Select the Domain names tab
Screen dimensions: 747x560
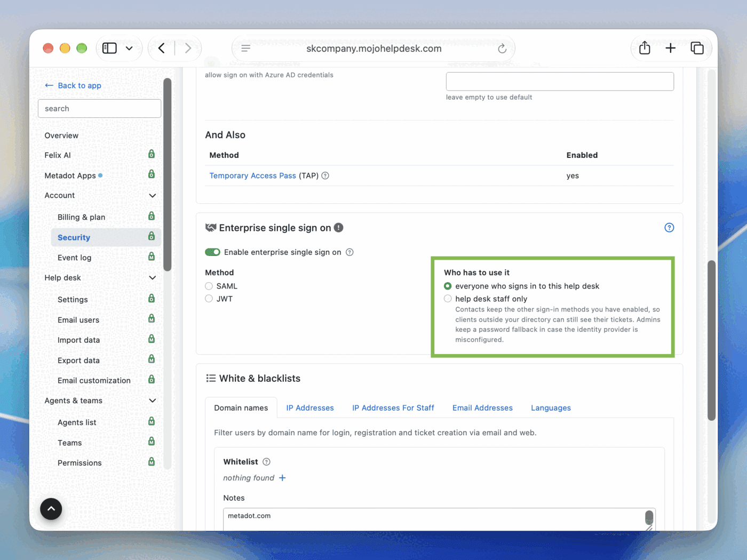click(241, 408)
